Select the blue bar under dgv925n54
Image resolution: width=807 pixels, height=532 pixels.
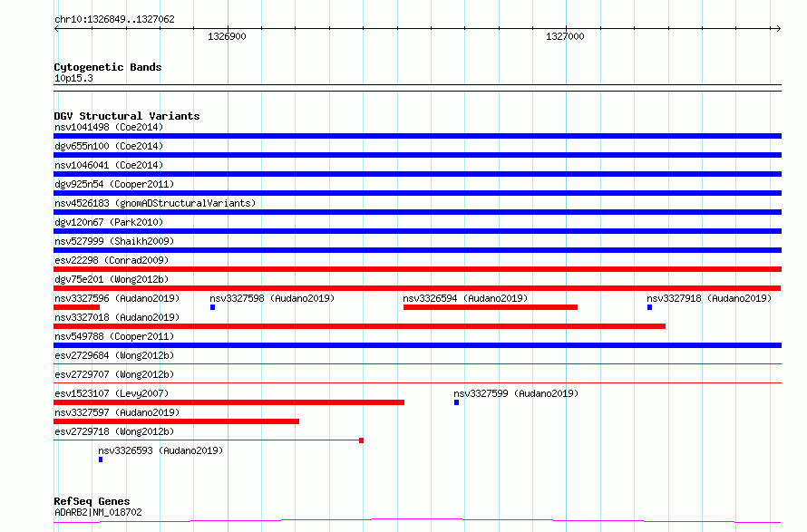tap(417, 193)
